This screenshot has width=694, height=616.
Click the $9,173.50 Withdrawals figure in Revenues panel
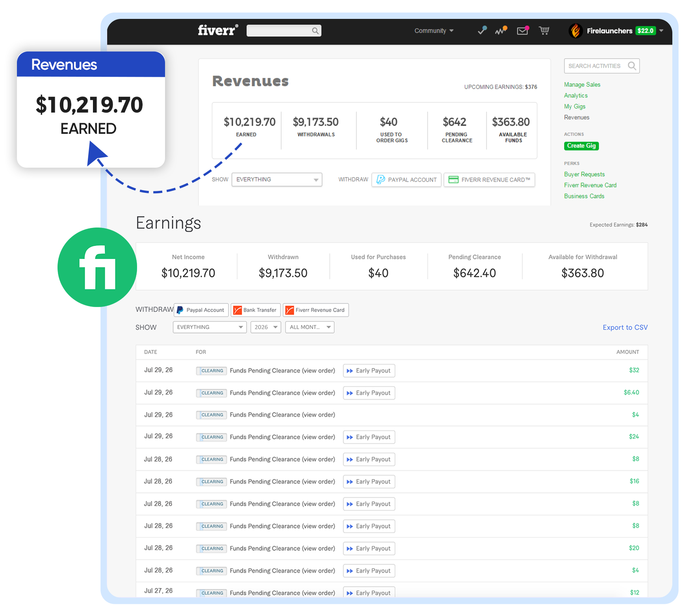pos(316,122)
